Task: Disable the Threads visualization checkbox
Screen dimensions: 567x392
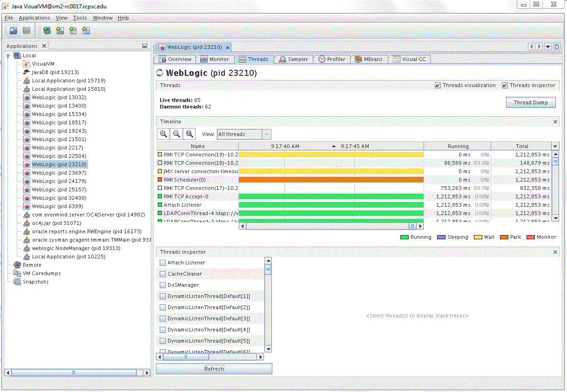Action: [437, 85]
